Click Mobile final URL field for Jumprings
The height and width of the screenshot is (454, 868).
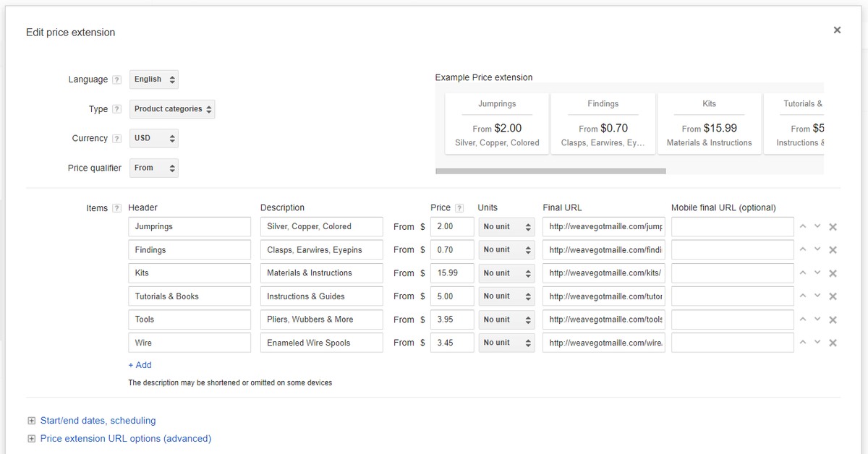click(x=733, y=227)
